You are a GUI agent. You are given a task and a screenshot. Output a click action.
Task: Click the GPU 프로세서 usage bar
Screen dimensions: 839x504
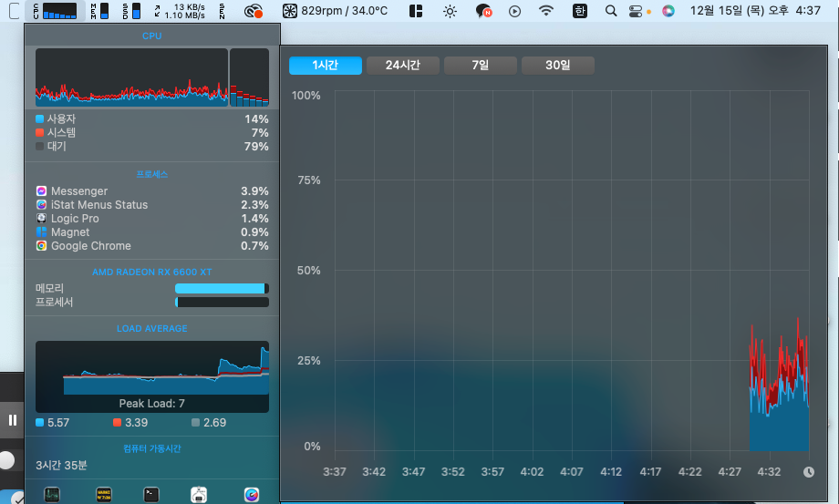pyautogui.click(x=222, y=302)
